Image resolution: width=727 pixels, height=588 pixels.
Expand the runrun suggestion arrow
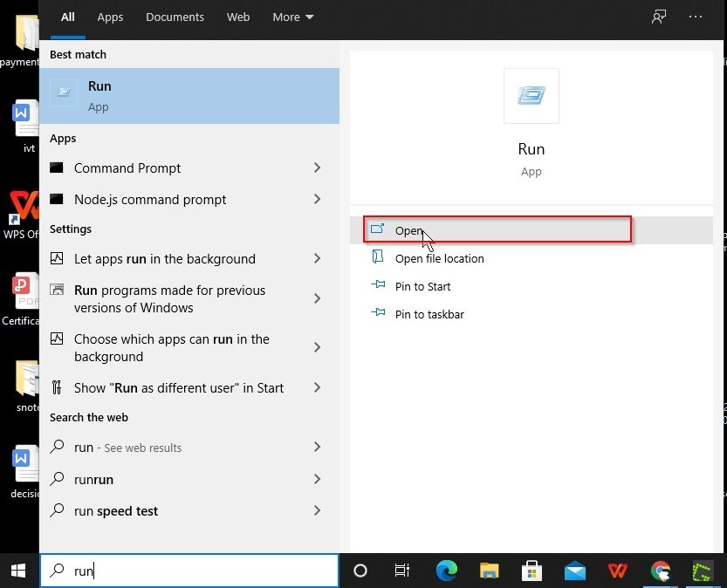tap(317, 479)
